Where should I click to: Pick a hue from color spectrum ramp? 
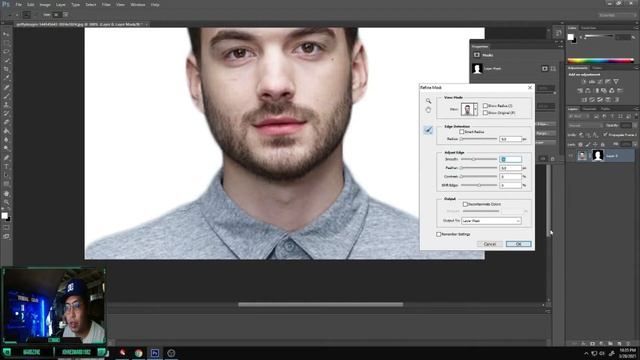(600, 61)
